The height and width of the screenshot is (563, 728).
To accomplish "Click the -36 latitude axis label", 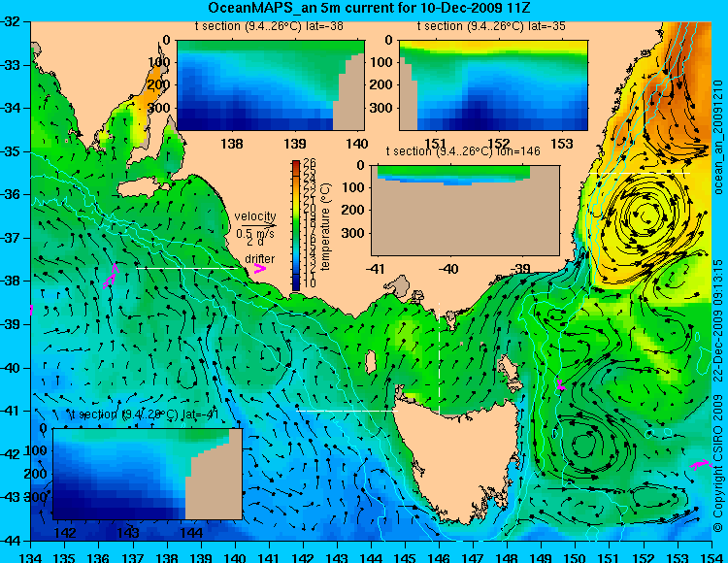I will coord(11,194).
